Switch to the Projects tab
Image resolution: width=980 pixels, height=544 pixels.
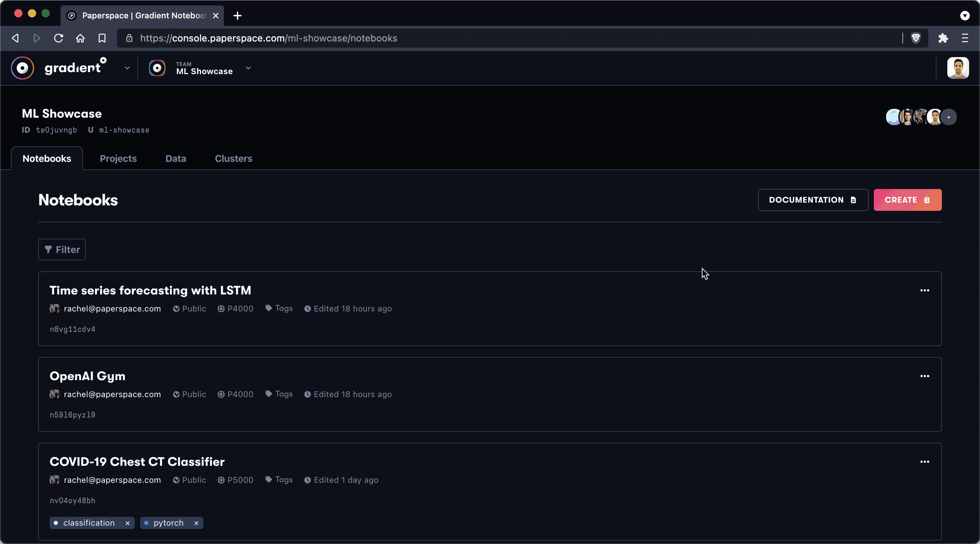(118, 158)
